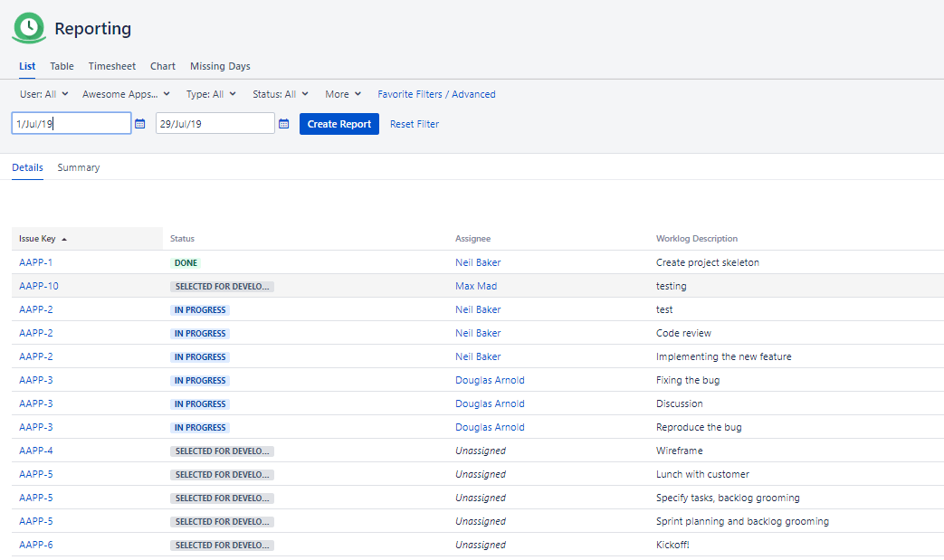Open the start date calendar picker
944x560 pixels.
click(139, 124)
